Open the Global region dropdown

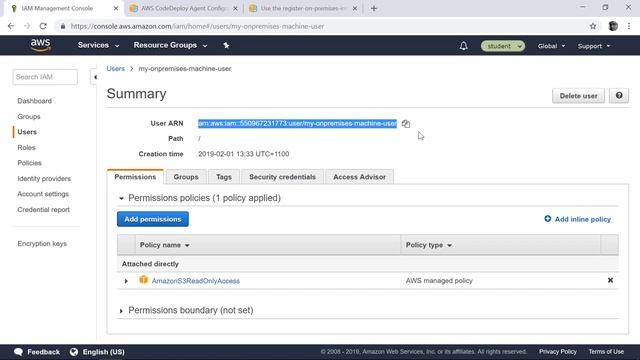point(551,46)
